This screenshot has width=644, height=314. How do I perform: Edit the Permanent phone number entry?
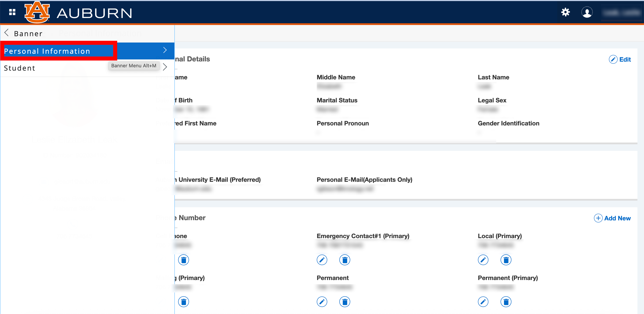(x=322, y=302)
